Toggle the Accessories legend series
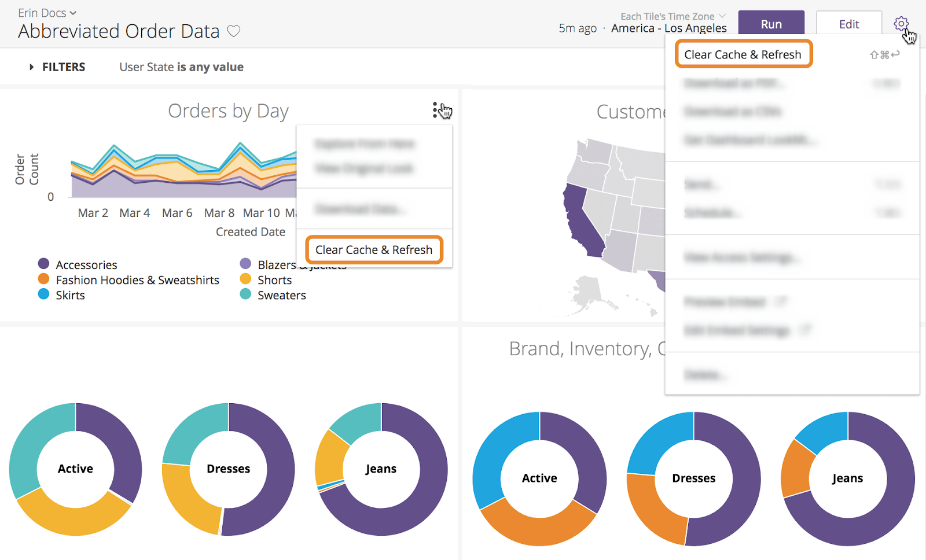 point(44,264)
